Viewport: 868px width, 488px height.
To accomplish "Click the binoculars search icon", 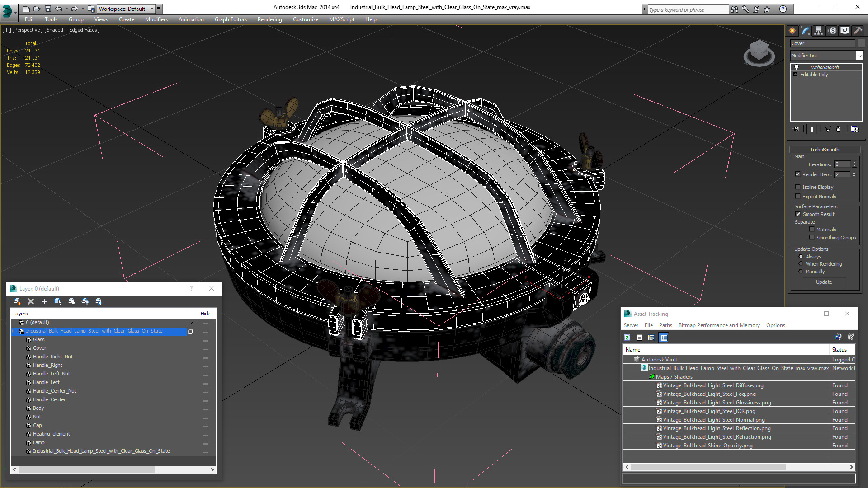I will point(735,9).
